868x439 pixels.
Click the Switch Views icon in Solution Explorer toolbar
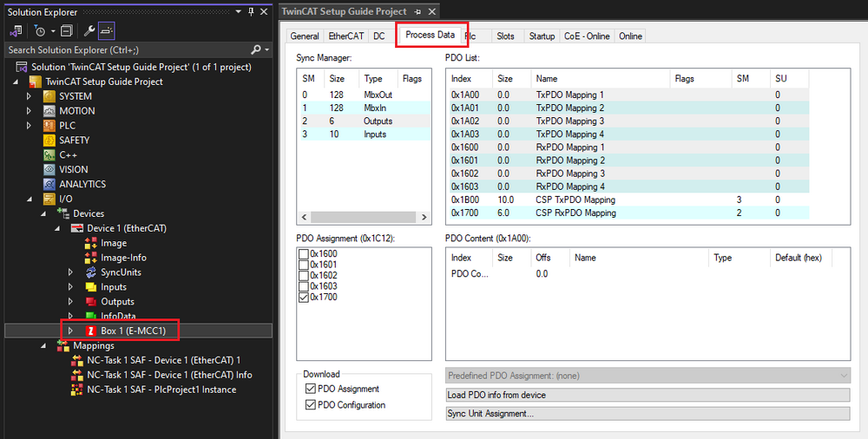[16, 31]
